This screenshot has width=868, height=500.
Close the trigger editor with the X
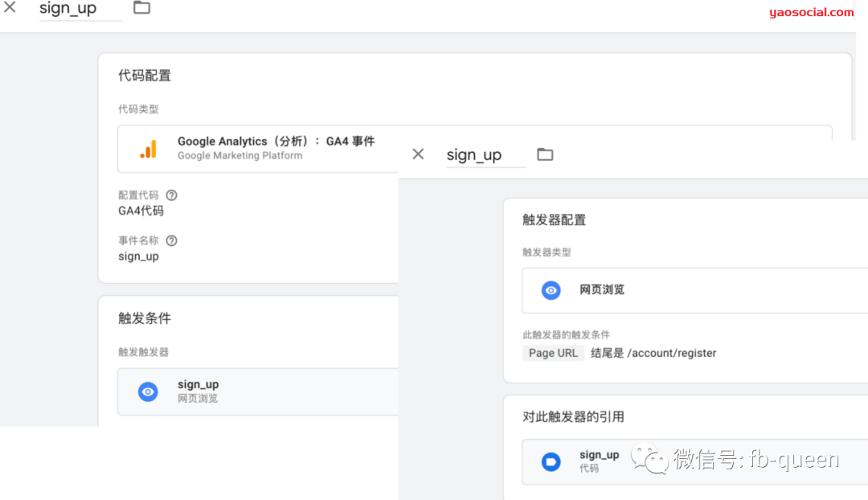click(417, 154)
